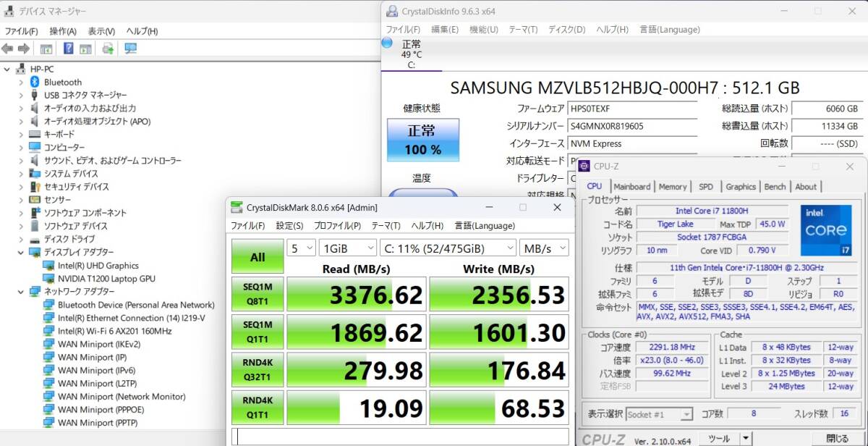Click update driver icon with green arrow
This screenshot has height=446, width=868.
tap(107, 49)
